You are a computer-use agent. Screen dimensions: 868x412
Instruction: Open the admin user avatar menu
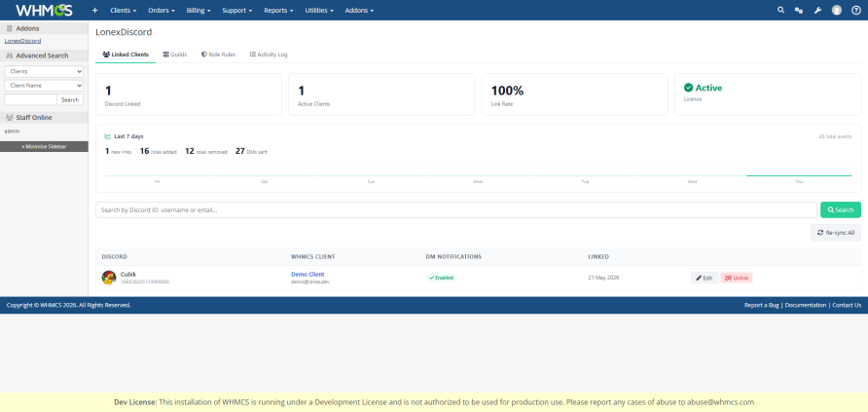[x=837, y=10]
